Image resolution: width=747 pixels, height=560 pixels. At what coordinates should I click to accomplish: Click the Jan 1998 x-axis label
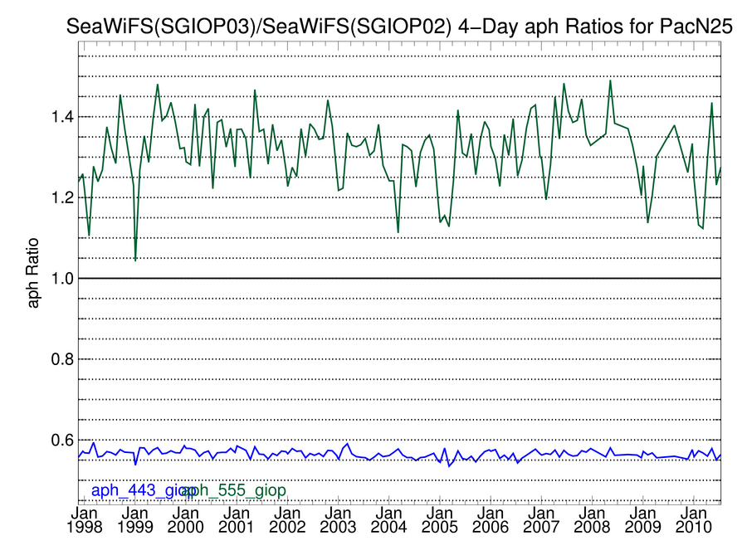point(85,520)
